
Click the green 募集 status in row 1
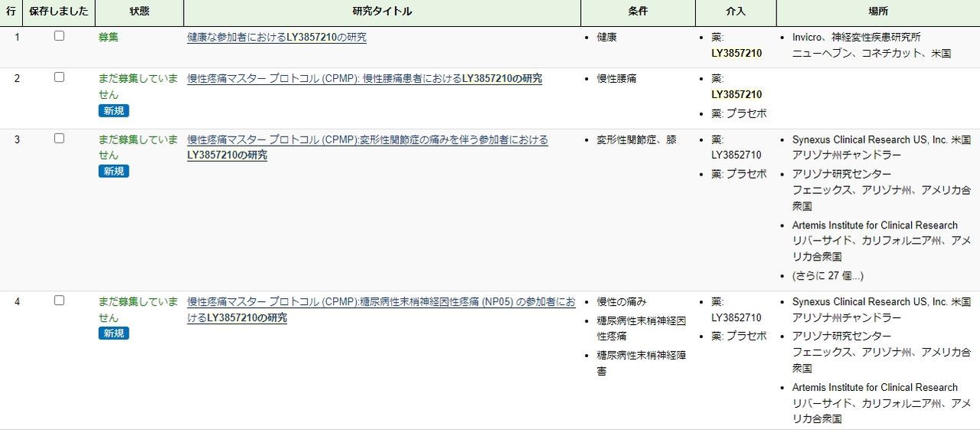109,37
